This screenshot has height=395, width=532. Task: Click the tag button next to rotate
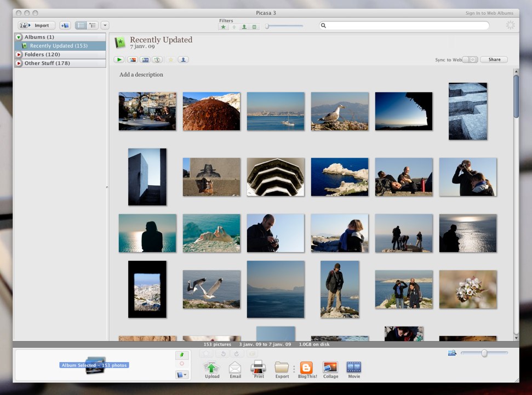click(x=251, y=353)
